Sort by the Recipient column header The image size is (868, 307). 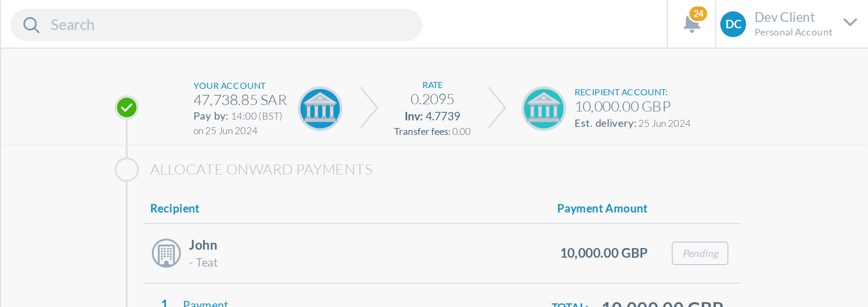(175, 208)
